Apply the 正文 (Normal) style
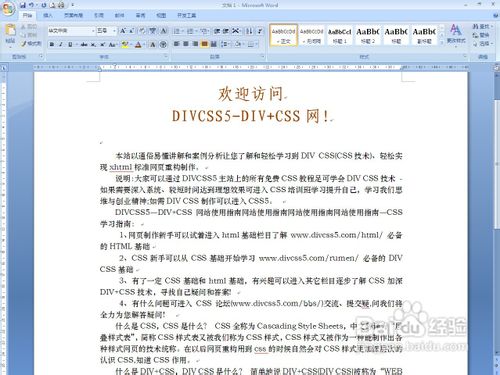The height and width of the screenshot is (375, 500). pos(283,35)
